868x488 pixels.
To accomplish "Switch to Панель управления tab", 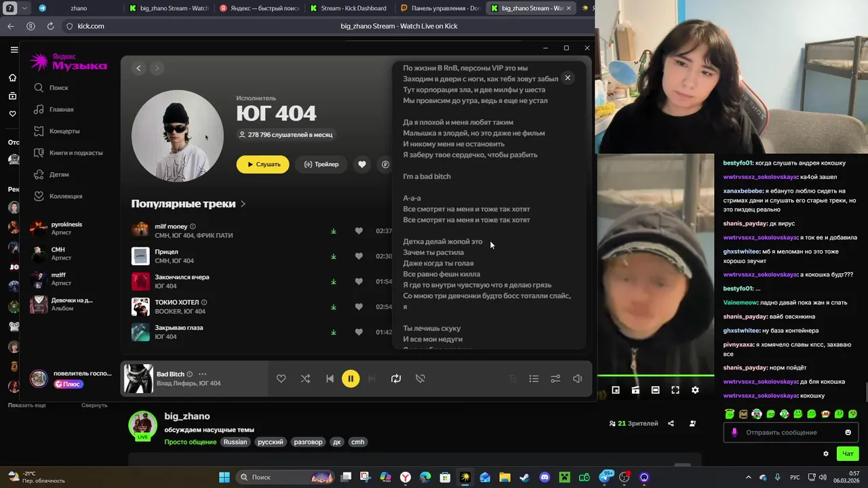I will tap(440, 8).
